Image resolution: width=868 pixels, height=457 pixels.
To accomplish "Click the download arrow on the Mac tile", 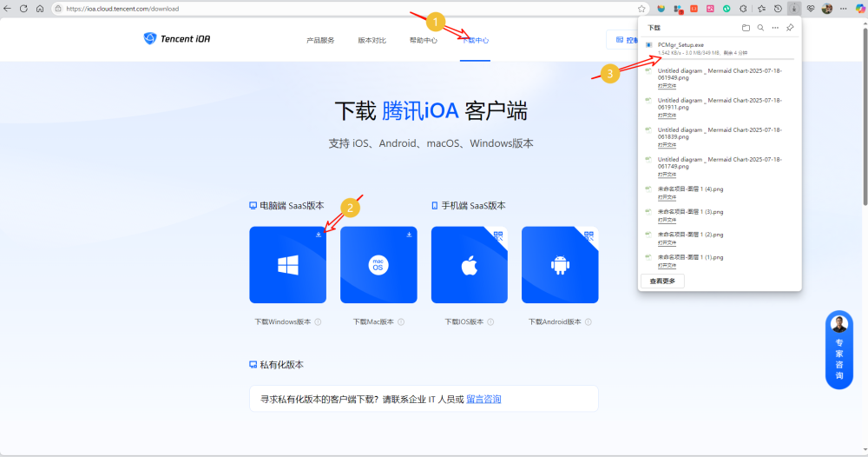I will [409, 235].
